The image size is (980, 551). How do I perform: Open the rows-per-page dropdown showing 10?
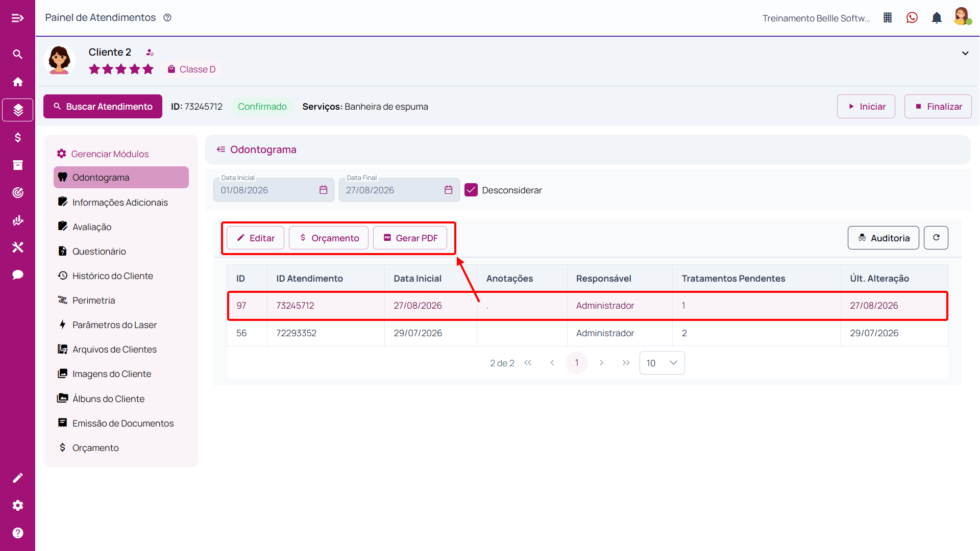pos(662,363)
